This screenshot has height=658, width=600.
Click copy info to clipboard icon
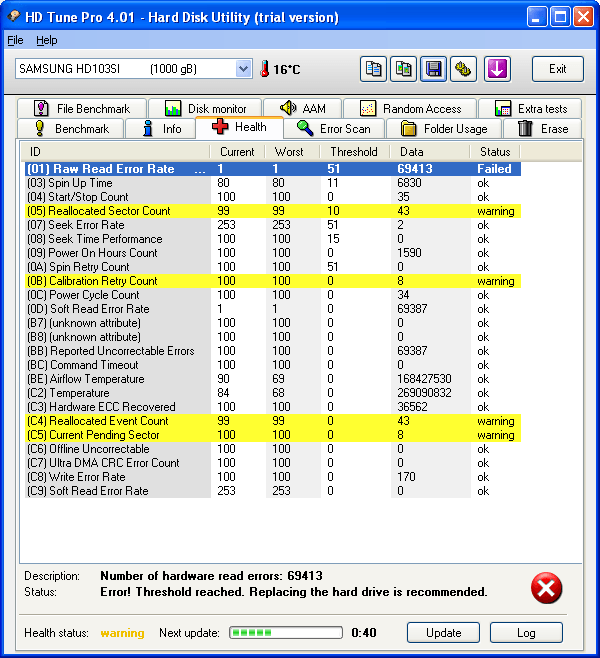373,69
